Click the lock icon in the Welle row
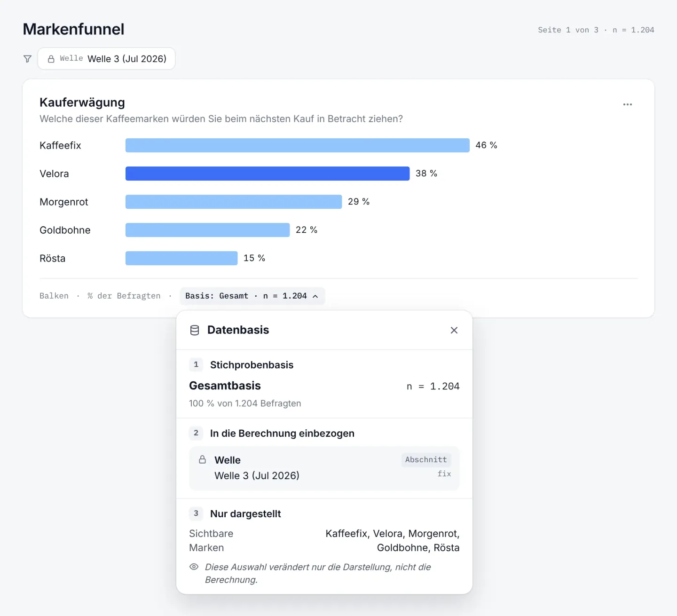This screenshot has height=616, width=677. tap(202, 459)
